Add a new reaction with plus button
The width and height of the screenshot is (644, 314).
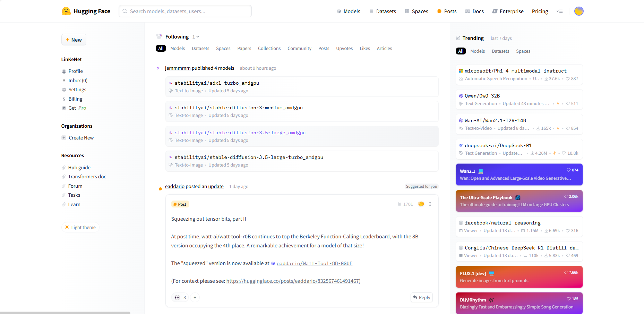(195, 297)
